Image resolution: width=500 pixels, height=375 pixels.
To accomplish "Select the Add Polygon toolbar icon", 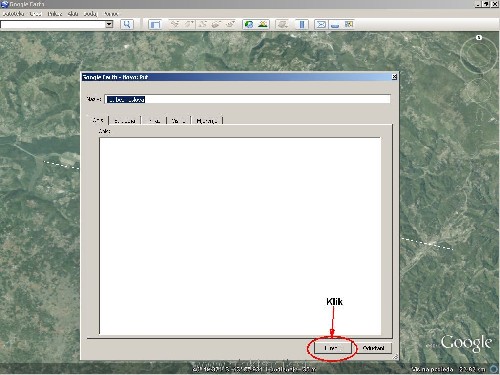I will click(189, 24).
